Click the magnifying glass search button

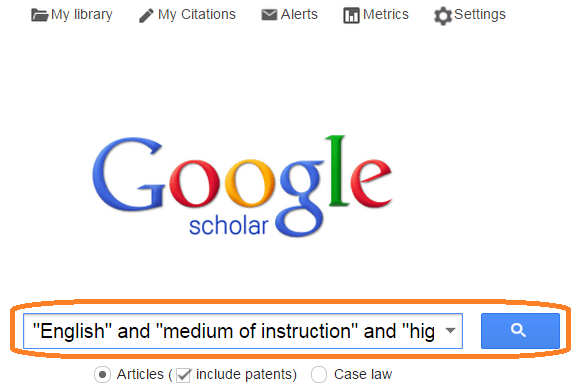pos(520,331)
